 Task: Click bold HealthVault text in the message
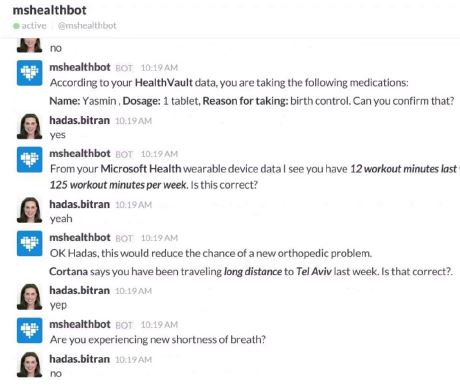click(x=164, y=83)
